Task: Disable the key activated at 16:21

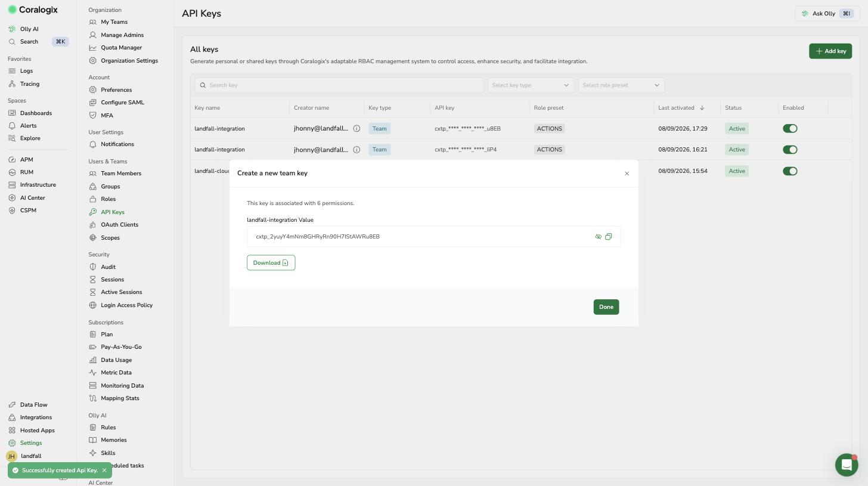Action: (790, 150)
